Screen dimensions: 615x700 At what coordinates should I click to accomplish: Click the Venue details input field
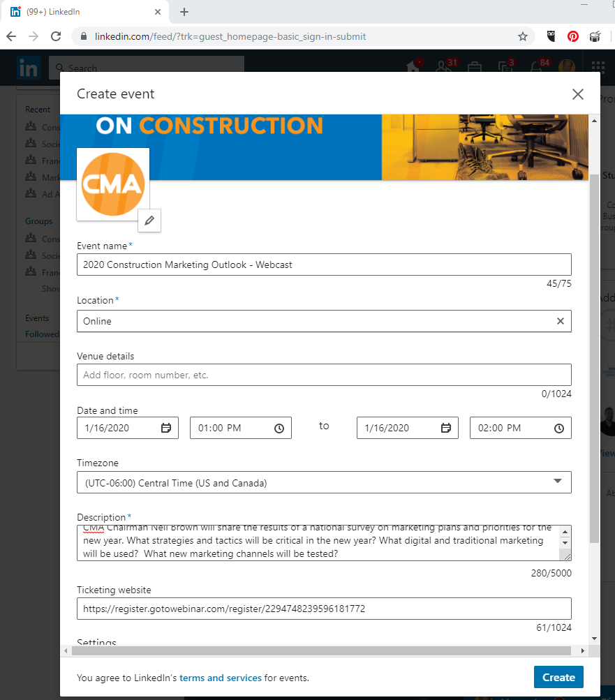coord(324,375)
